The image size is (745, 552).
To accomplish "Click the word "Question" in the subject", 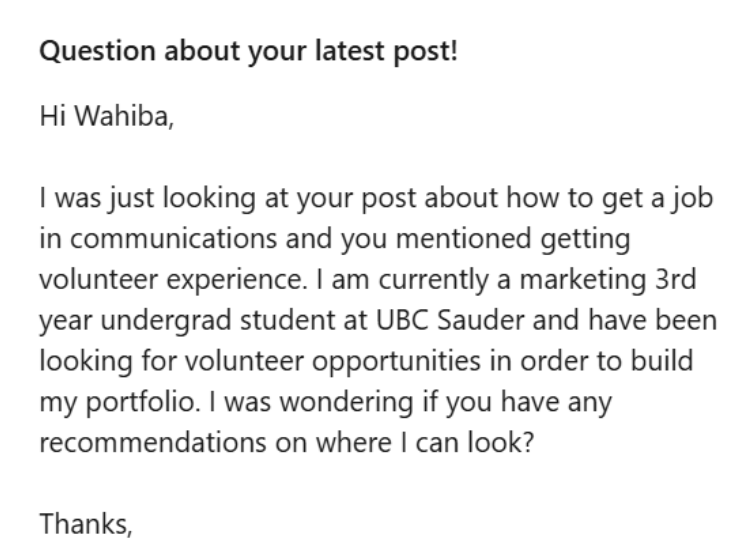I will click(x=89, y=51).
